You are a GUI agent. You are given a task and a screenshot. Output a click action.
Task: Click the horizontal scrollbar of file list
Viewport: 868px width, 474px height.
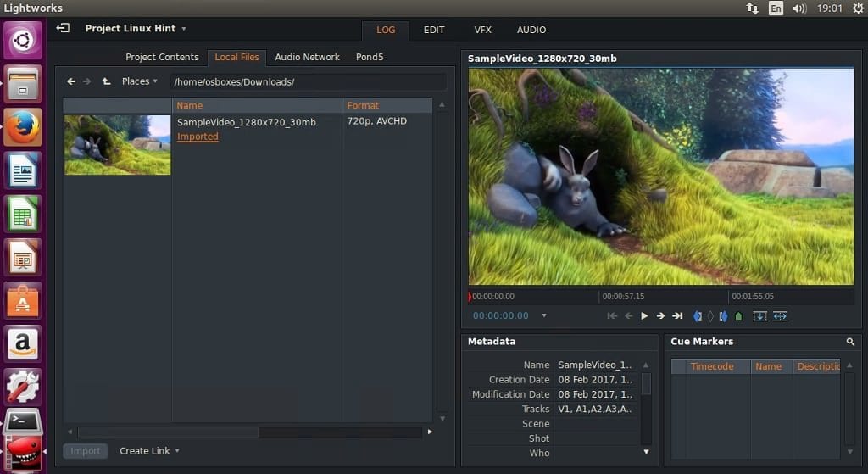(x=169, y=432)
